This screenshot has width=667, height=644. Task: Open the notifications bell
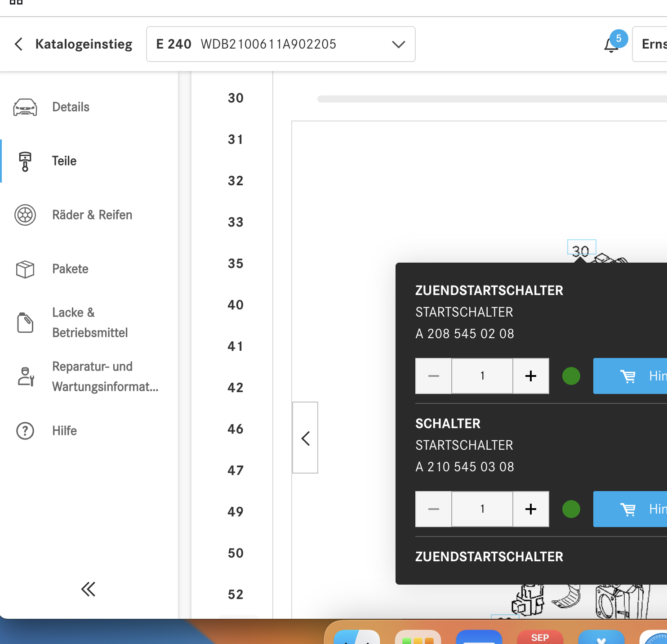(x=611, y=45)
